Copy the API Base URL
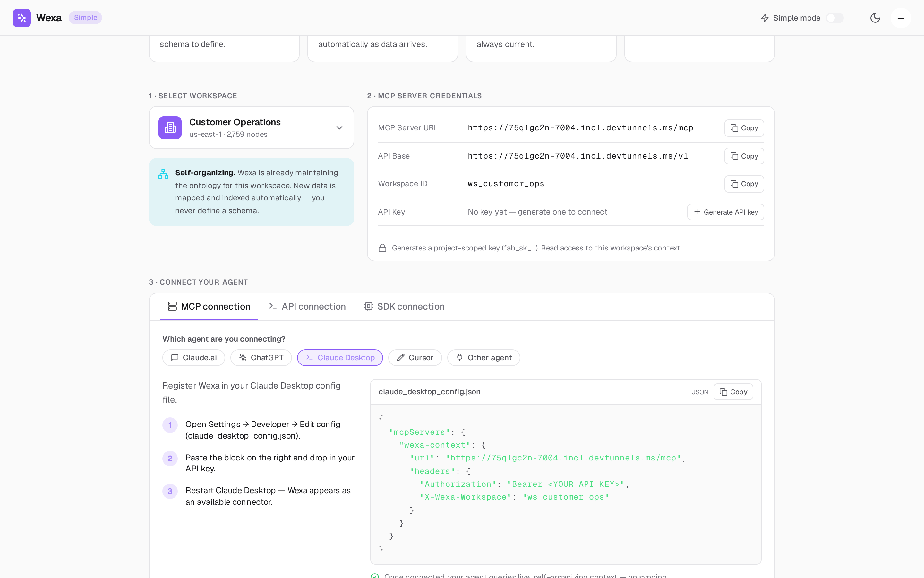This screenshot has width=924, height=578. click(744, 156)
